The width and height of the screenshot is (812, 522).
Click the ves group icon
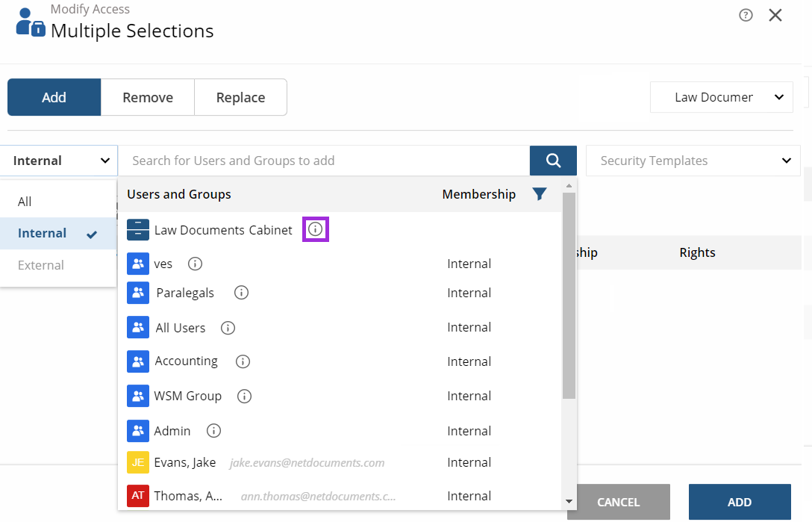pos(138,264)
